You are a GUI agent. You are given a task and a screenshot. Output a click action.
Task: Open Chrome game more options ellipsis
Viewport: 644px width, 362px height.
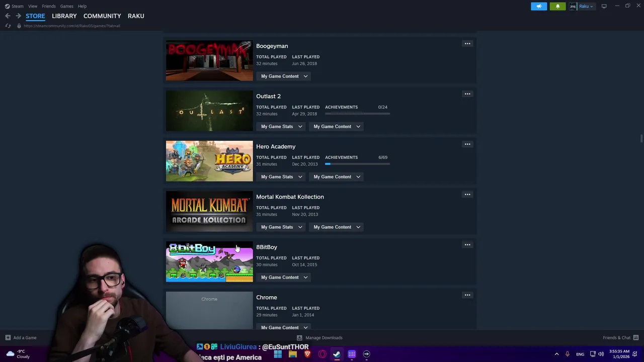tap(467, 295)
